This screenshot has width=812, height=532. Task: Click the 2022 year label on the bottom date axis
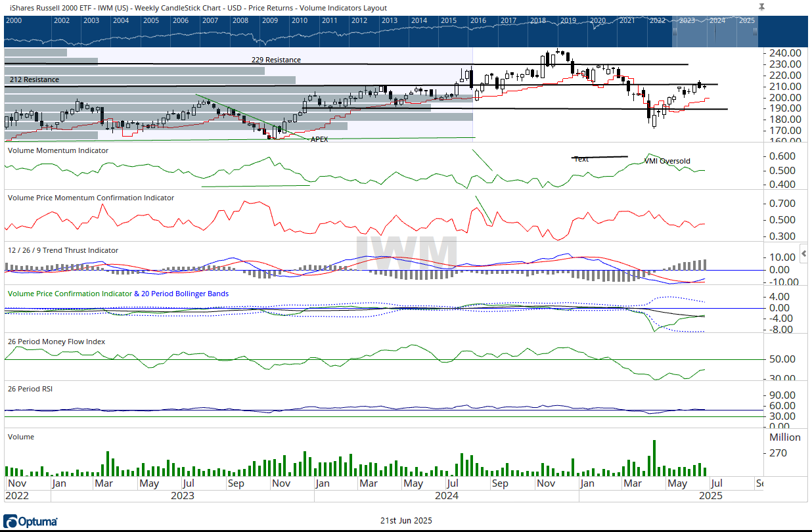18,495
